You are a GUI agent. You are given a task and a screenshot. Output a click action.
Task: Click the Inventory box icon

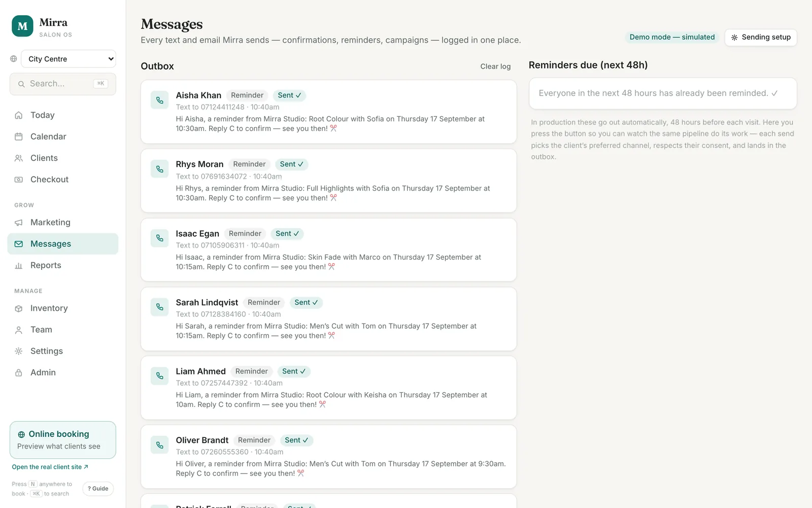click(19, 308)
